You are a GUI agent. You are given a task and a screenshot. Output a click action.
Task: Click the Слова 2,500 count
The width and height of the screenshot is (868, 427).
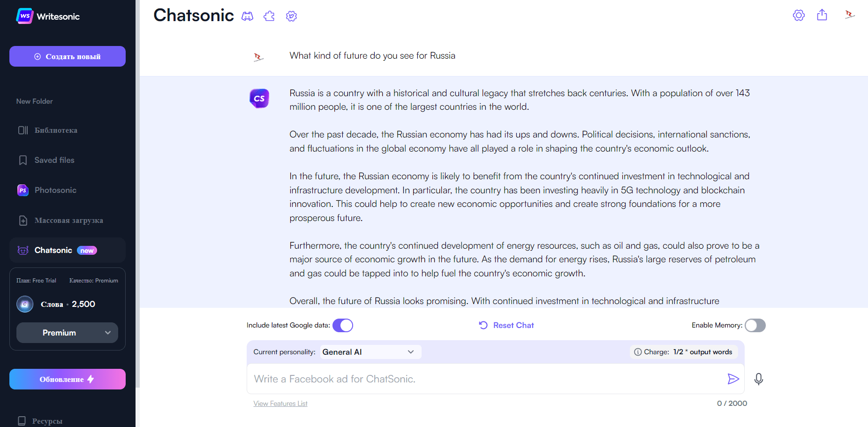click(x=68, y=304)
